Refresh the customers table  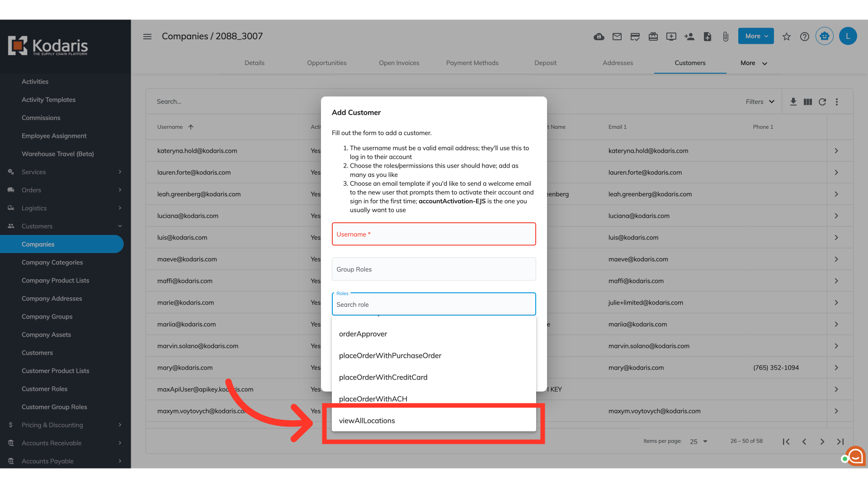click(822, 102)
